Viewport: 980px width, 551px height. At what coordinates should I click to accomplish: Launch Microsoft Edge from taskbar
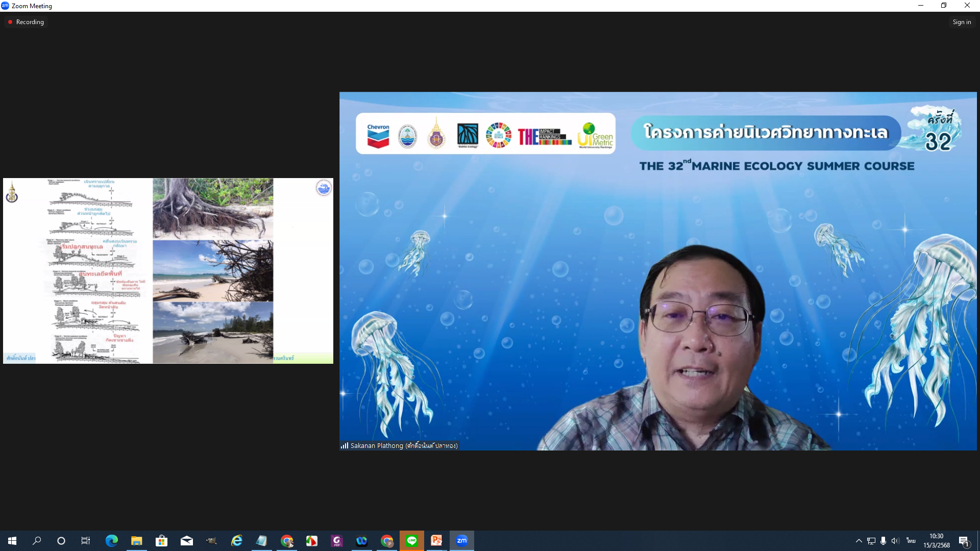[x=111, y=541]
